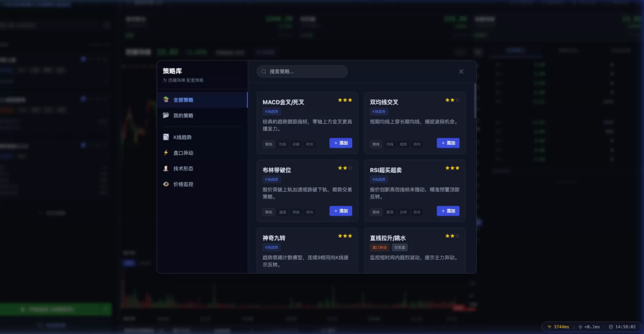Screen dimensions: 644x334
Task: Click the 14:58:02 clock in status bar
Action: [x=622, y=327]
